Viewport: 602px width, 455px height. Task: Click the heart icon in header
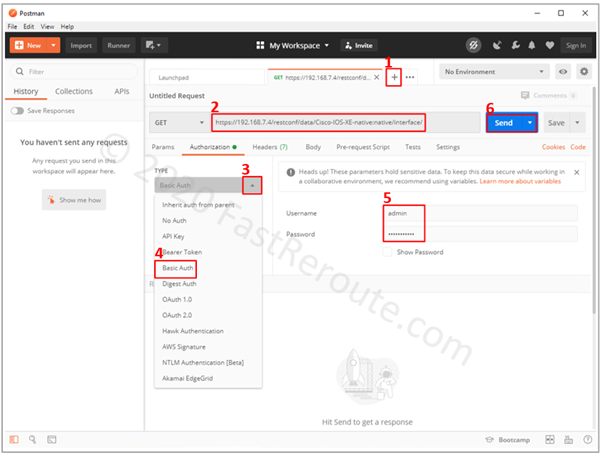click(550, 45)
